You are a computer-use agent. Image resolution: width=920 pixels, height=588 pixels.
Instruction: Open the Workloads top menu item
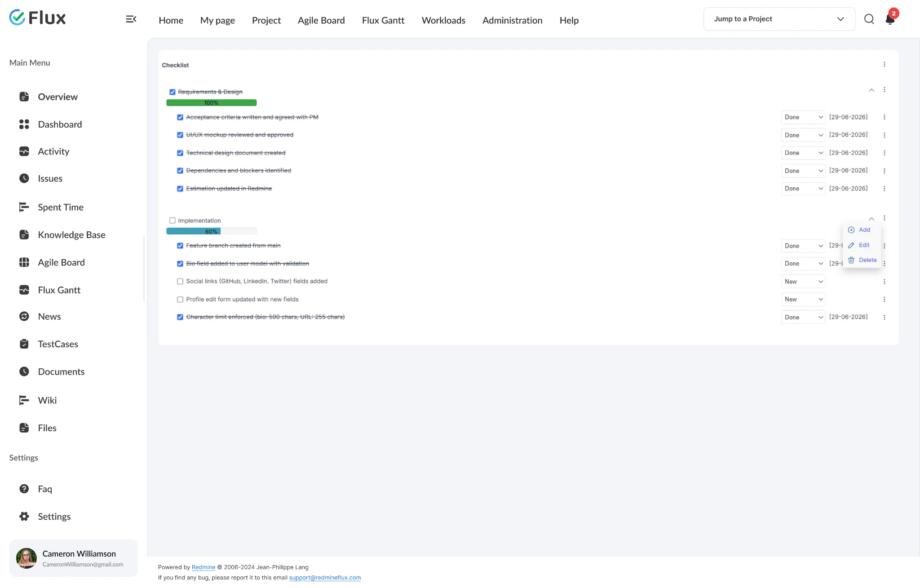click(x=443, y=20)
